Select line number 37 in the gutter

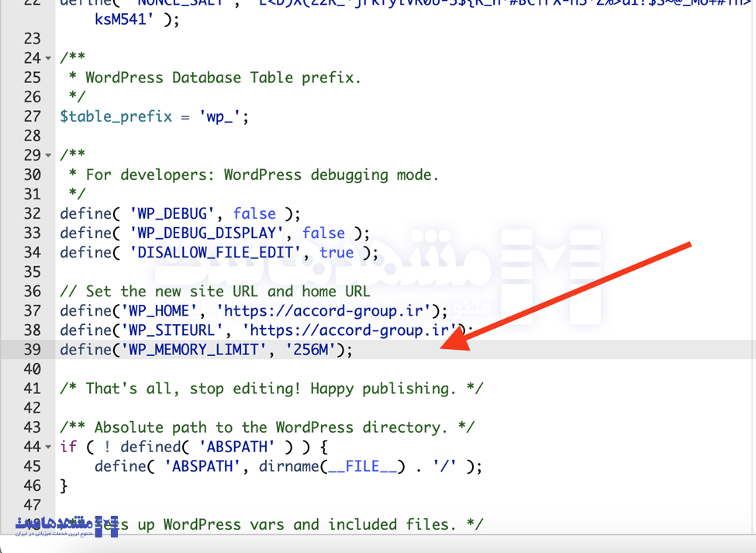[32, 311]
